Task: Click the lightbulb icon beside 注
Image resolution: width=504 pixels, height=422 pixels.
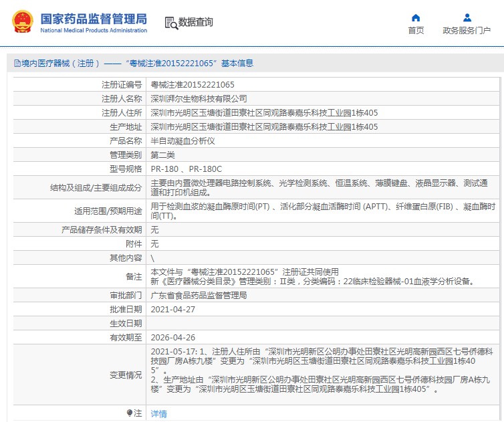Action: pos(130,413)
